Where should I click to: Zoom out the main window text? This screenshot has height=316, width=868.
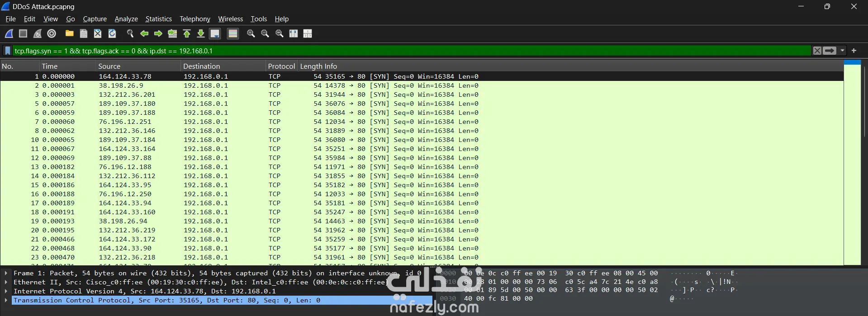(x=265, y=33)
